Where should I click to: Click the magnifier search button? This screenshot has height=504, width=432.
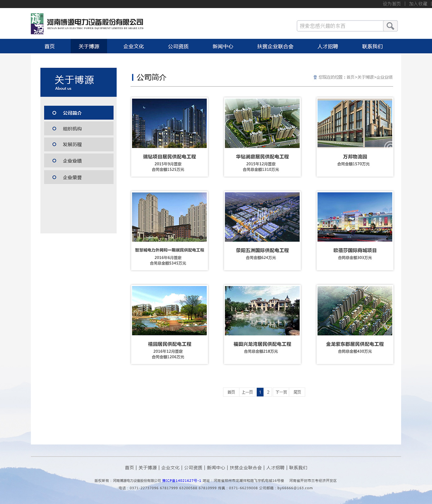point(390,26)
